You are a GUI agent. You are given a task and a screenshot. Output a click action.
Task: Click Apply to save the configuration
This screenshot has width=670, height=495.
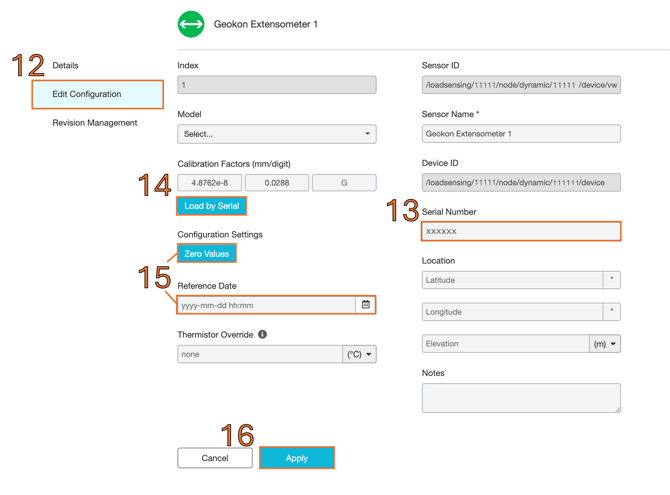click(297, 458)
